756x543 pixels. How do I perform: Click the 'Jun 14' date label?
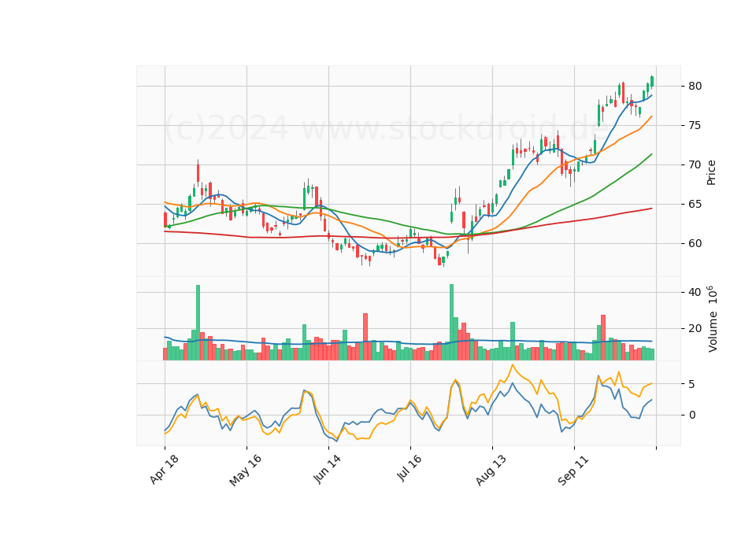tap(328, 470)
